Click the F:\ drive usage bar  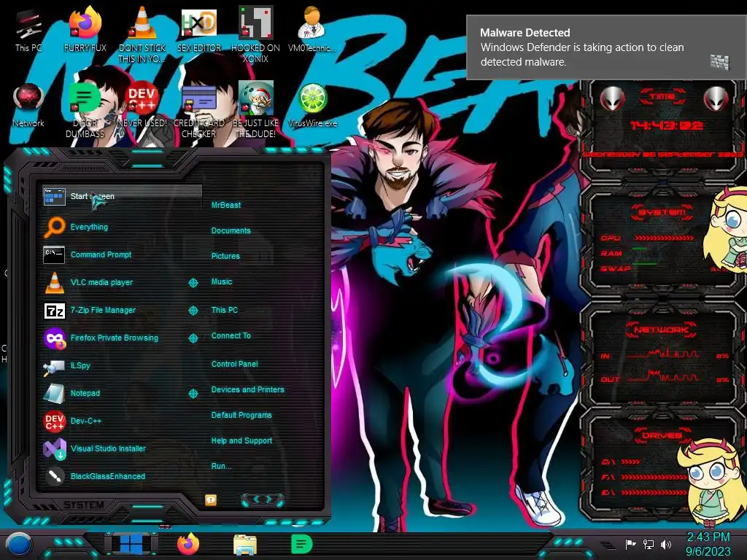pos(654,477)
